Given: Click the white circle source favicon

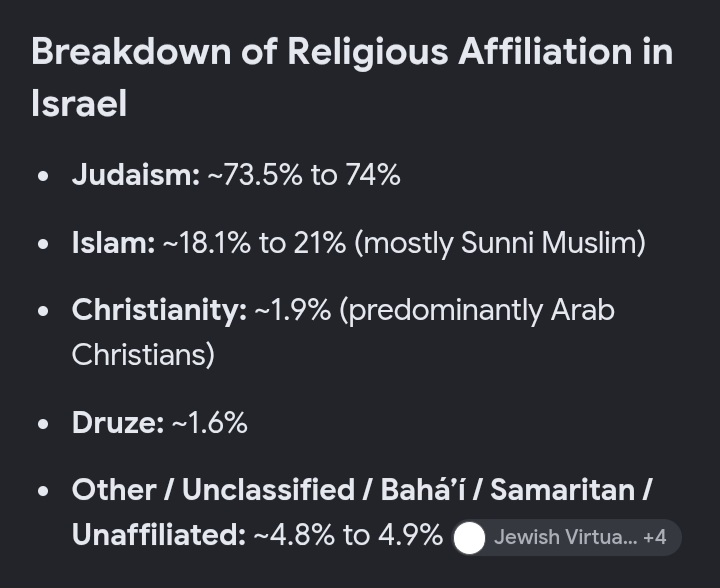Looking at the screenshot, I should coord(469,538).
